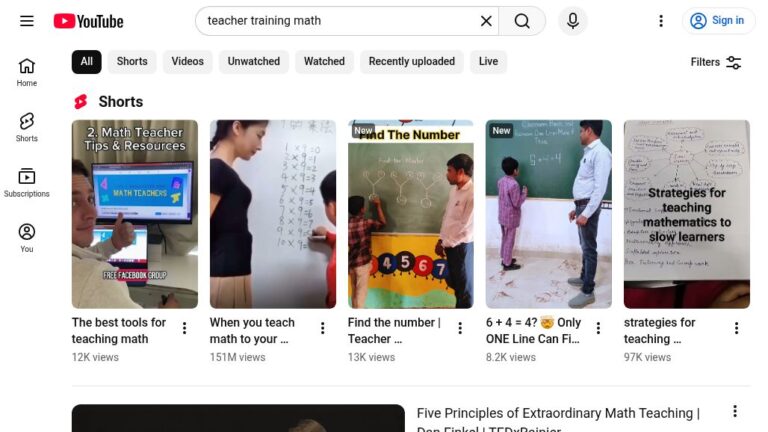Image resolution: width=768 pixels, height=432 pixels.
Task: Open "Strategies for teaching mathematics" short thumbnail
Action: point(687,214)
